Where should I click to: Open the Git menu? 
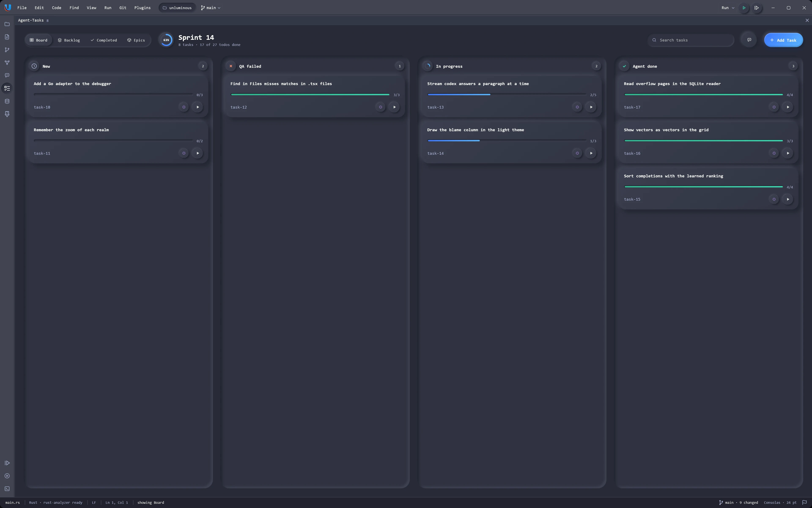tap(123, 8)
